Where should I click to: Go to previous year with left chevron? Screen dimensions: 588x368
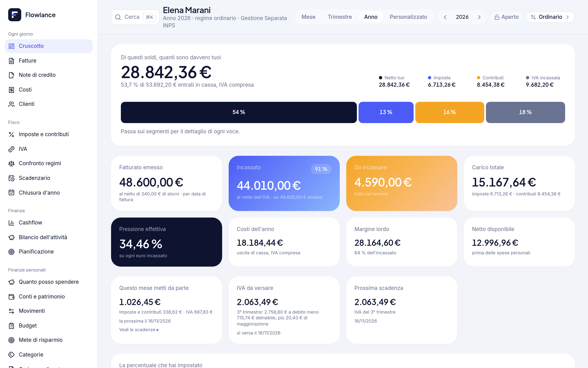click(445, 17)
